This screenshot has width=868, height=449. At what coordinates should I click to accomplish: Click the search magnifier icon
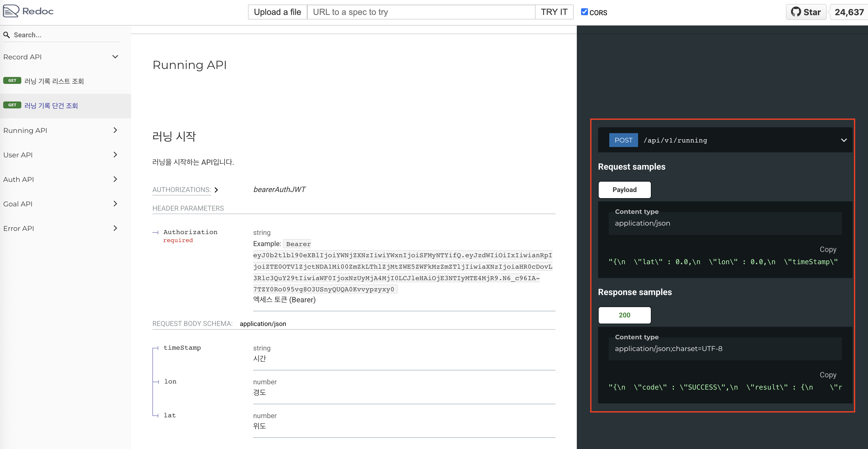(6, 35)
